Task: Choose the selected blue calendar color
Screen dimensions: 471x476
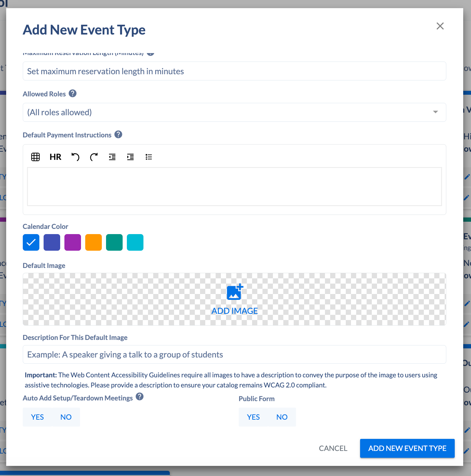Action: pyautogui.click(x=31, y=243)
